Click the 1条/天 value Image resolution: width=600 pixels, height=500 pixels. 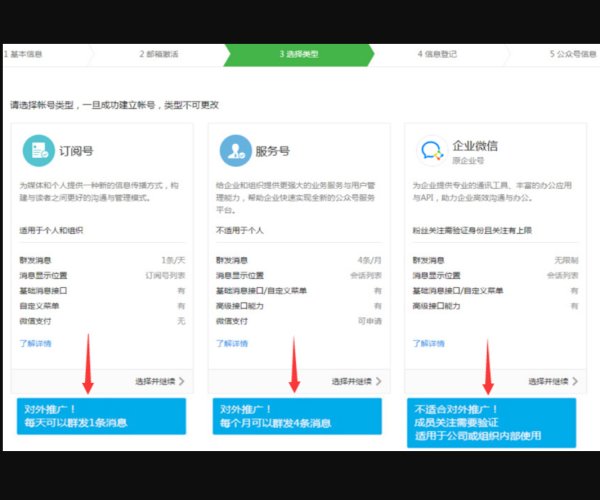coord(173,260)
